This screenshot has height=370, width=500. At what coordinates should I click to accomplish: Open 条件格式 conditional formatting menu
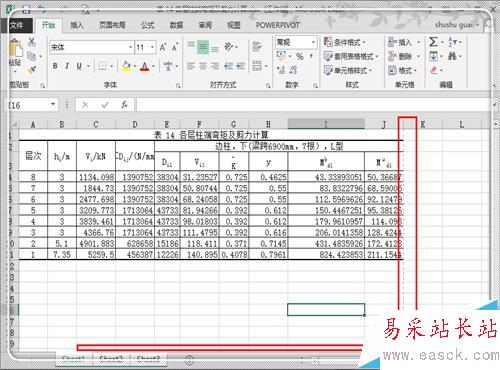[x=345, y=42]
